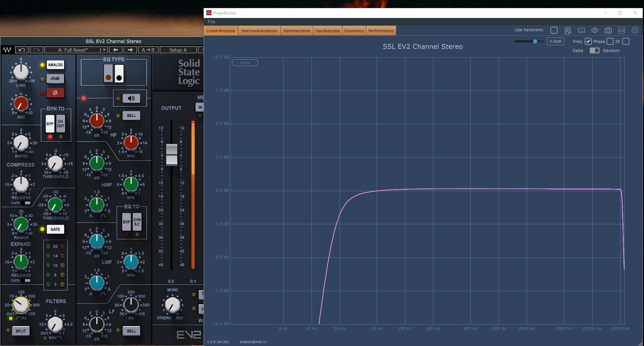Open the notes editor icon in PluginDoctor
This screenshot has height=346, width=644.
pos(568,31)
